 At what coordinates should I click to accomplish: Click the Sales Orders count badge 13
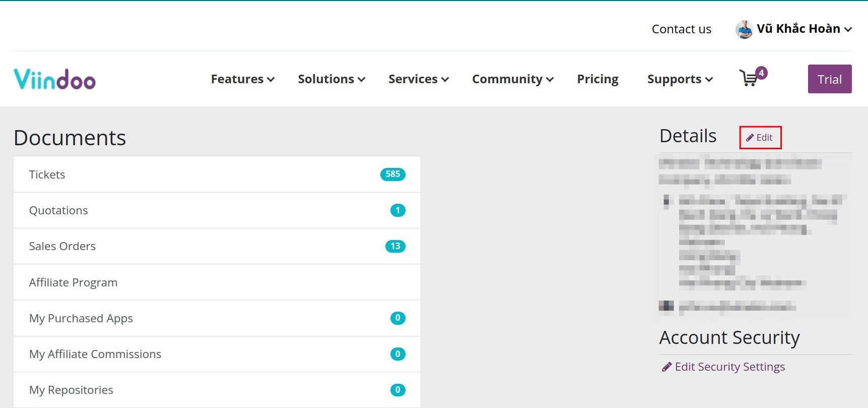(395, 246)
